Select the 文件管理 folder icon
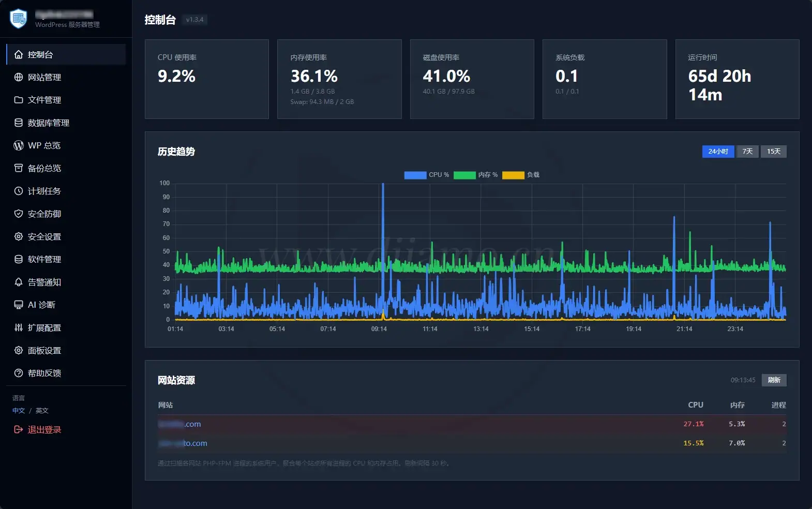 coord(19,100)
